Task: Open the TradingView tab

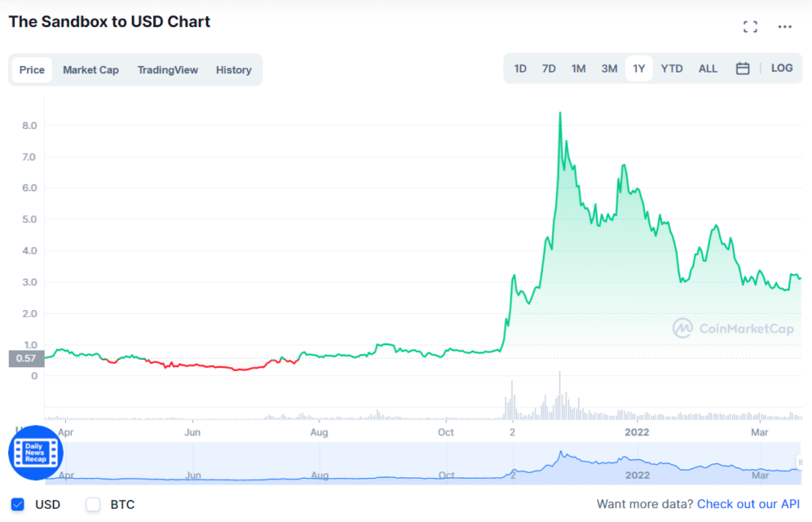Action: 168,70
